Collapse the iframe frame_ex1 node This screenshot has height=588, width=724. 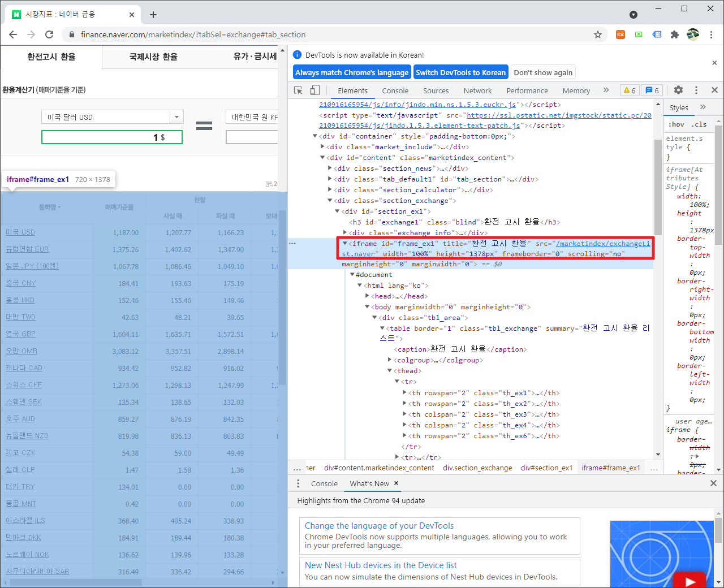pyautogui.click(x=345, y=244)
